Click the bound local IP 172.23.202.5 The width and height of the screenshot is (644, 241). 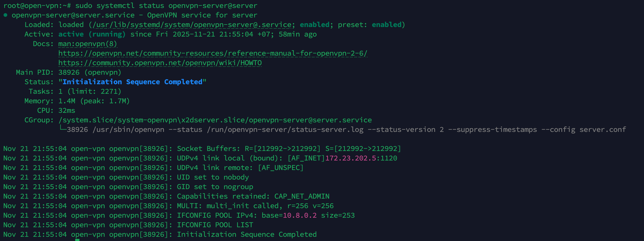point(351,158)
